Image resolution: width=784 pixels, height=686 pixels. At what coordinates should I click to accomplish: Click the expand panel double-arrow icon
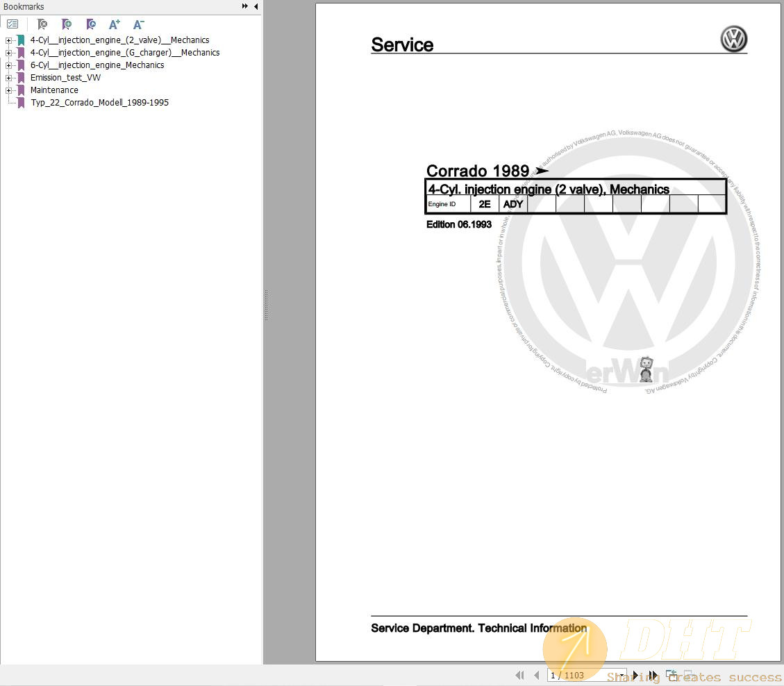[x=244, y=6]
